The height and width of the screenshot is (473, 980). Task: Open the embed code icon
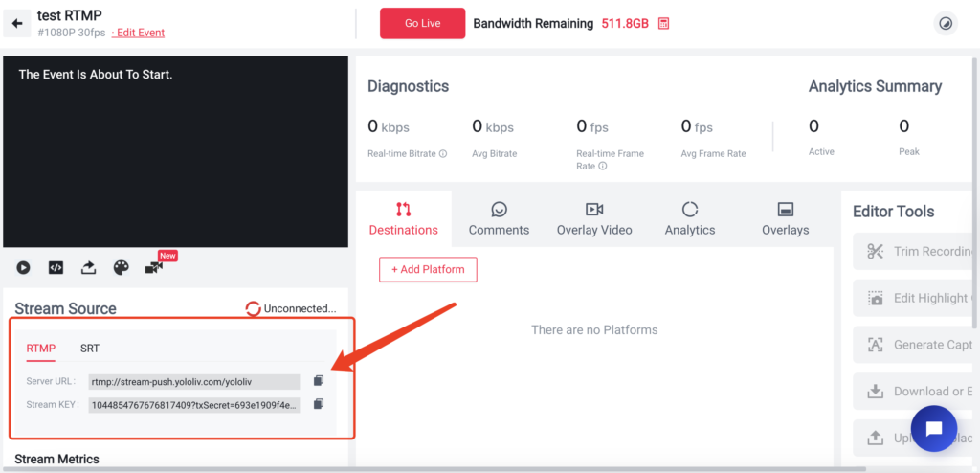pos(56,268)
